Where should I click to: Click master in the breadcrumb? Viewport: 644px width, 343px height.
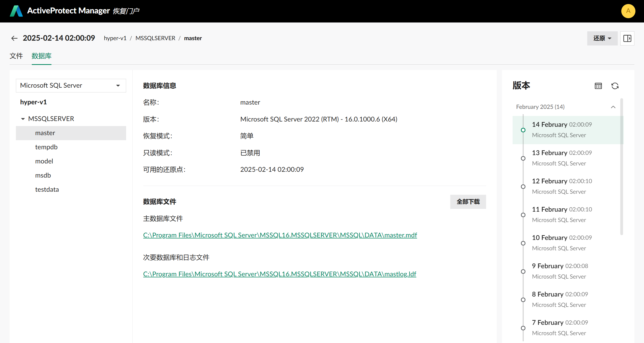point(193,38)
